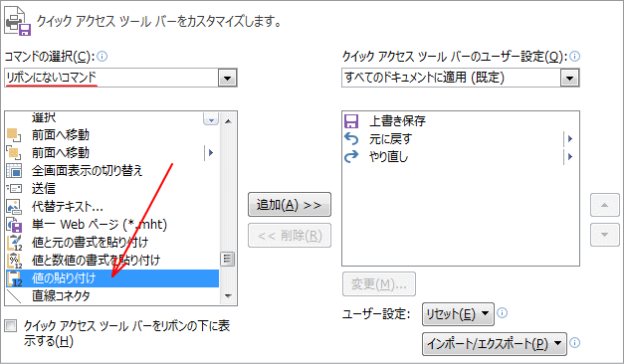Click the 全画面表示の切り替え icon
Viewport: 624px width, 364px height.
point(14,171)
